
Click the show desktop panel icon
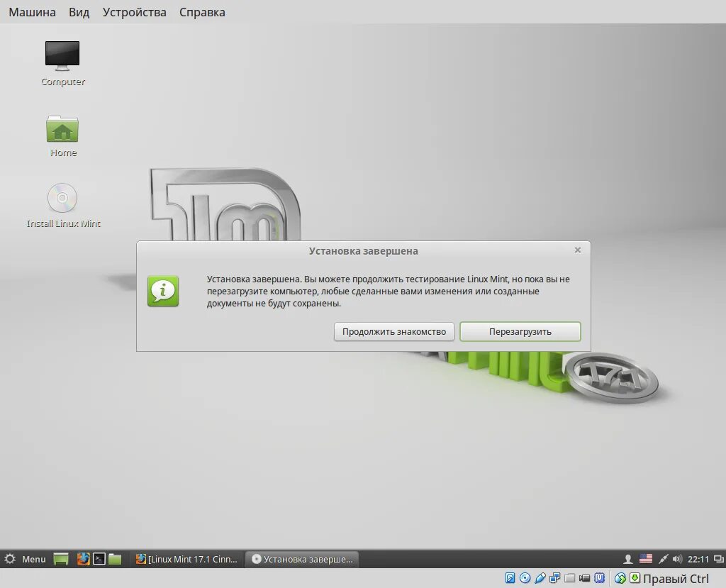pos(61,559)
